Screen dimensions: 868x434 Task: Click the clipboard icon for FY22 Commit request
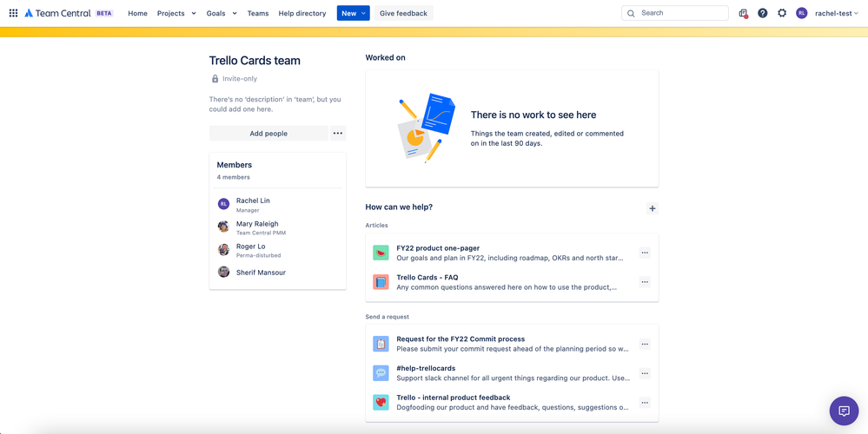point(381,344)
